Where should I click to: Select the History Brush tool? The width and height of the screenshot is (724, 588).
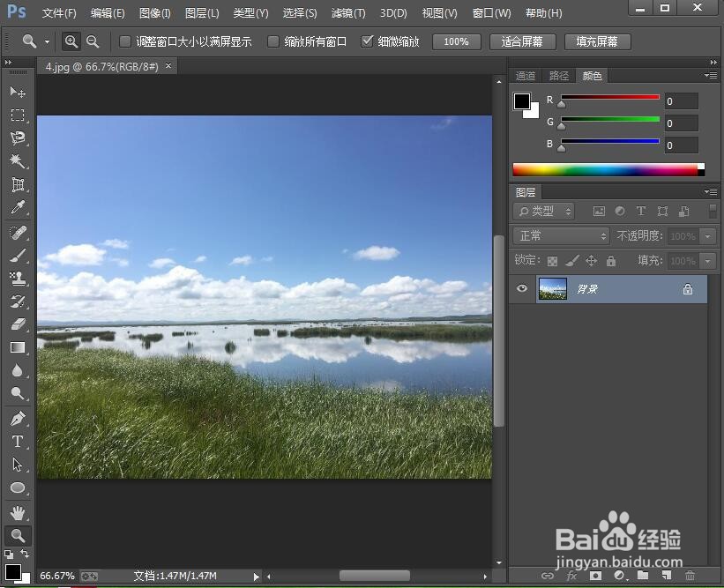point(18,301)
